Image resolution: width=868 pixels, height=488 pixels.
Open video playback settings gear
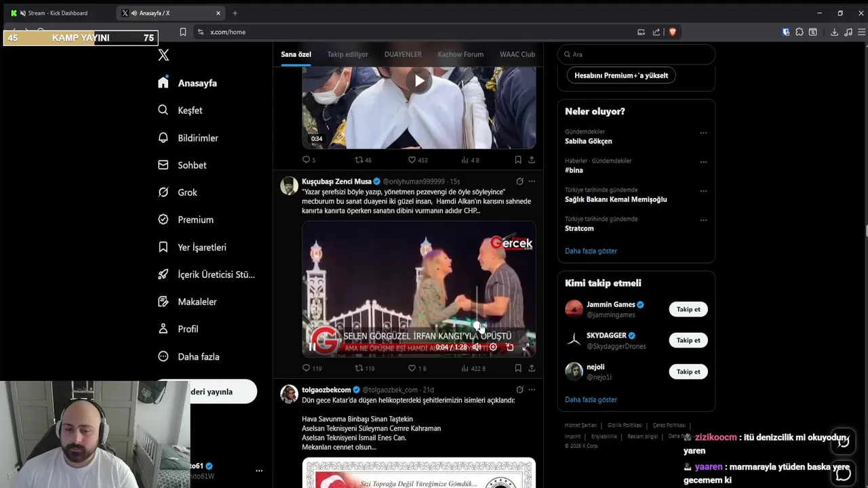[x=493, y=347]
